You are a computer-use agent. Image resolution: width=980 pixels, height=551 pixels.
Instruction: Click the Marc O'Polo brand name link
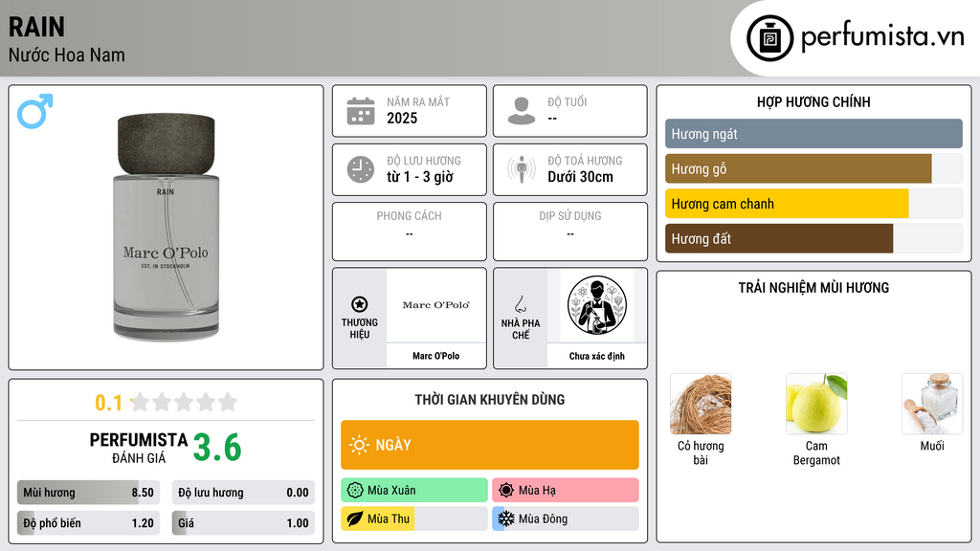435,356
